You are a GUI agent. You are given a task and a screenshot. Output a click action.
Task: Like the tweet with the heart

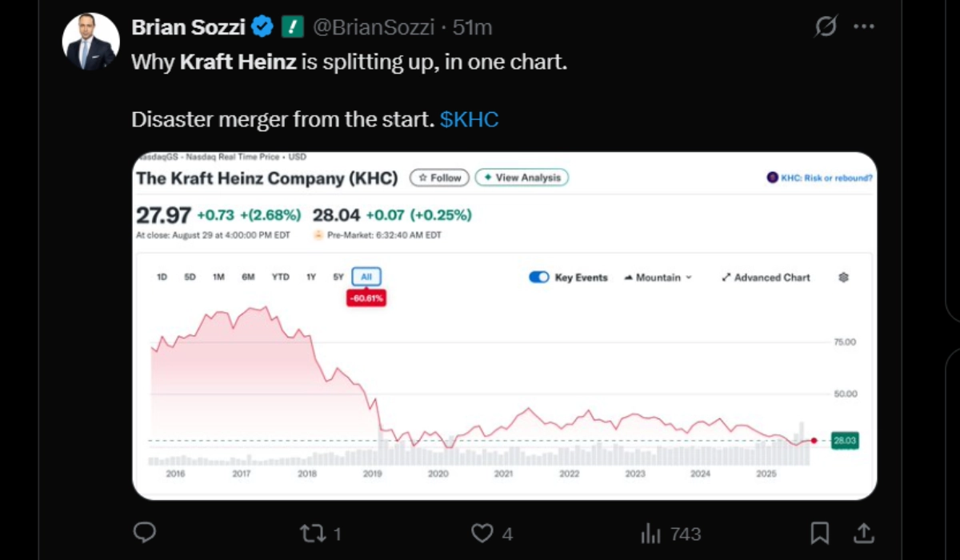[x=482, y=533]
